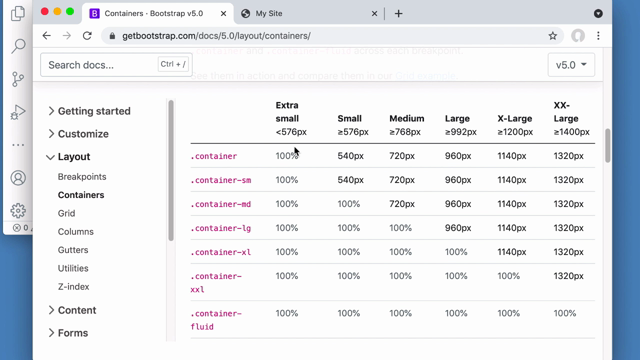Go back using the browser arrow
Viewport: 640px width, 360px height.
(47, 36)
